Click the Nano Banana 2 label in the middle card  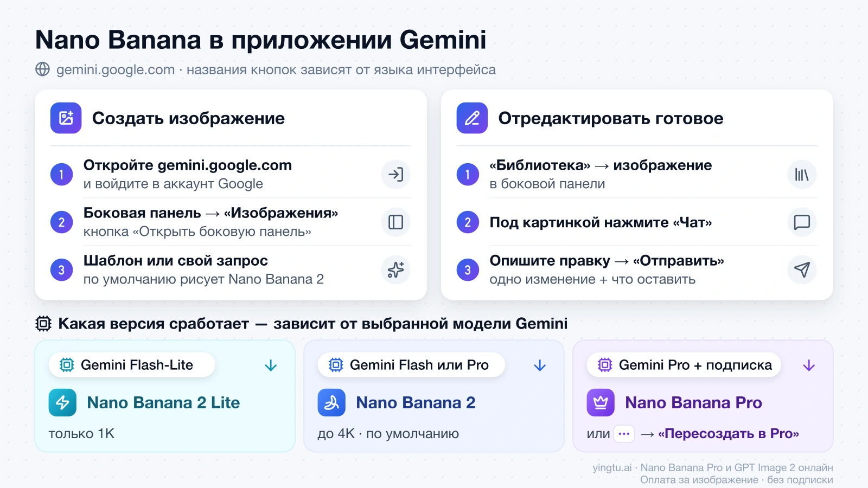(416, 402)
